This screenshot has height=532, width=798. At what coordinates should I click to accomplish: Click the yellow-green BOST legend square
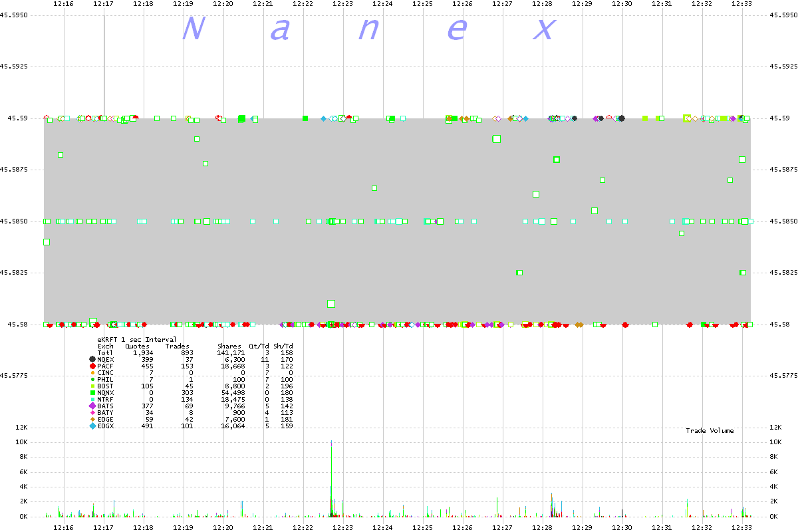tap(92, 386)
